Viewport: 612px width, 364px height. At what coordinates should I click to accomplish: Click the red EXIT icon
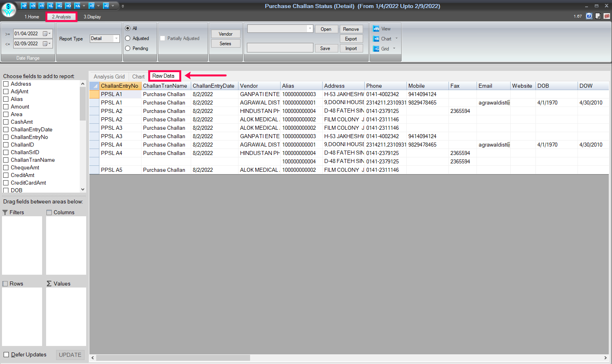pos(607,16)
